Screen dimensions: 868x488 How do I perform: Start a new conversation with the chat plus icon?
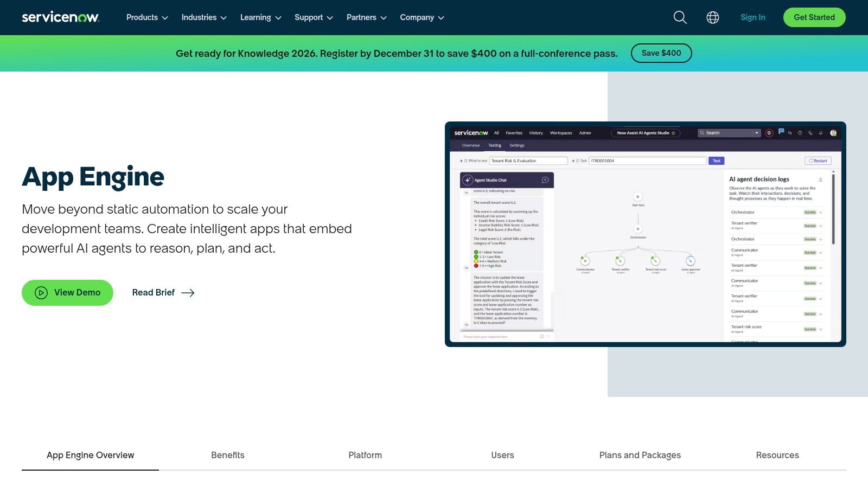(x=545, y=180)
